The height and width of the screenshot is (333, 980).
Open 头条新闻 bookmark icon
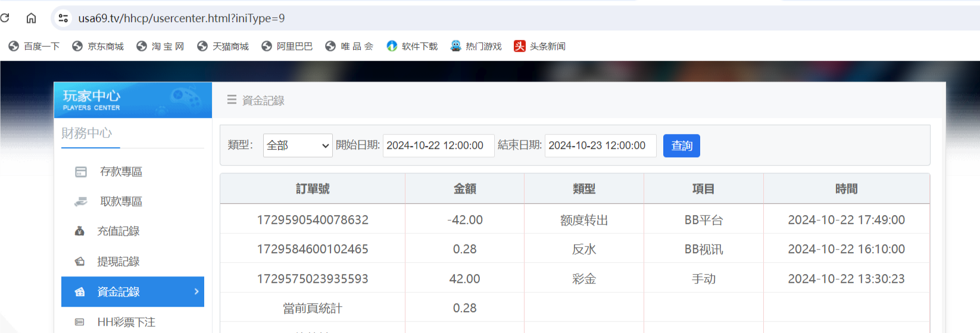[x=520, y=46]
